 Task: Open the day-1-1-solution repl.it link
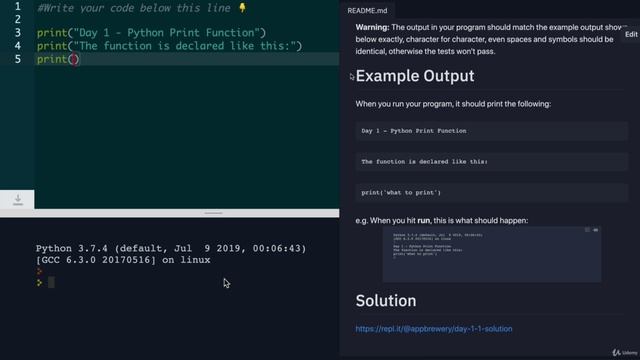click(x=433, y=329)
